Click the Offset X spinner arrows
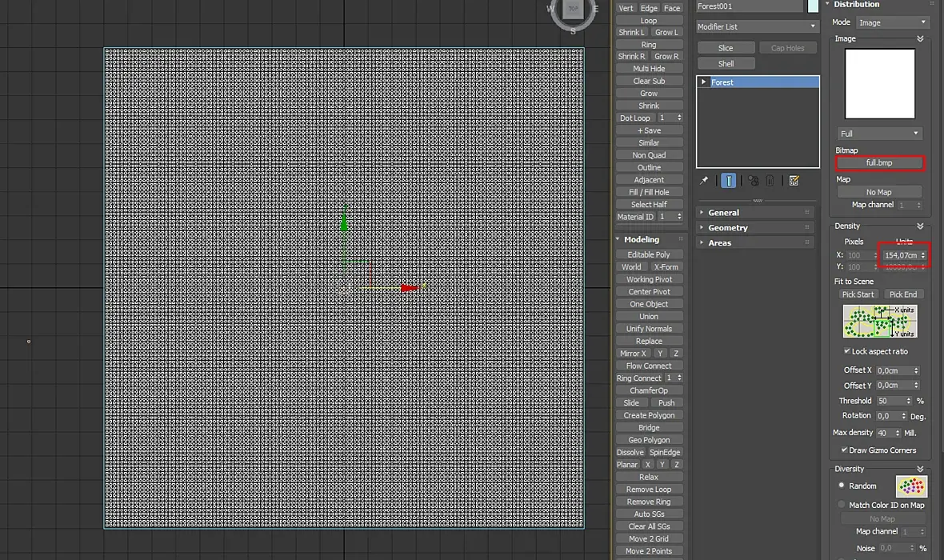 916,370
